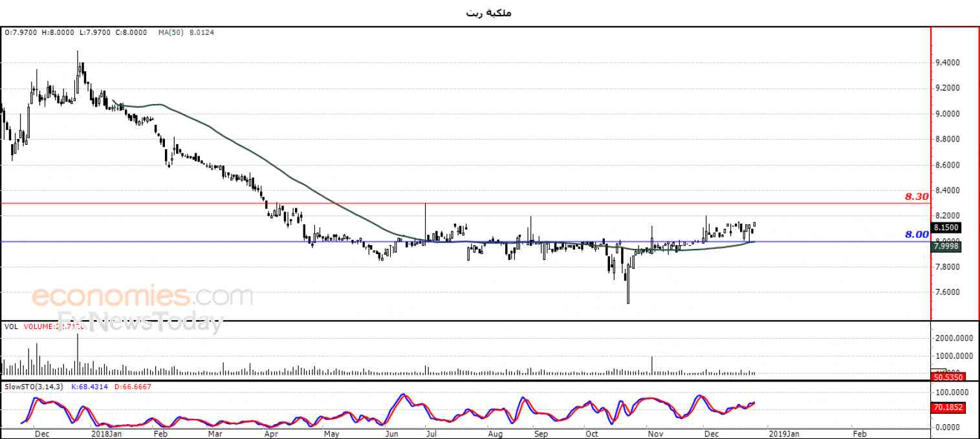Click the 9.4000 price axis label
Image resolution: width=980 pixels, height=439 pixels.
pos(947,63)
